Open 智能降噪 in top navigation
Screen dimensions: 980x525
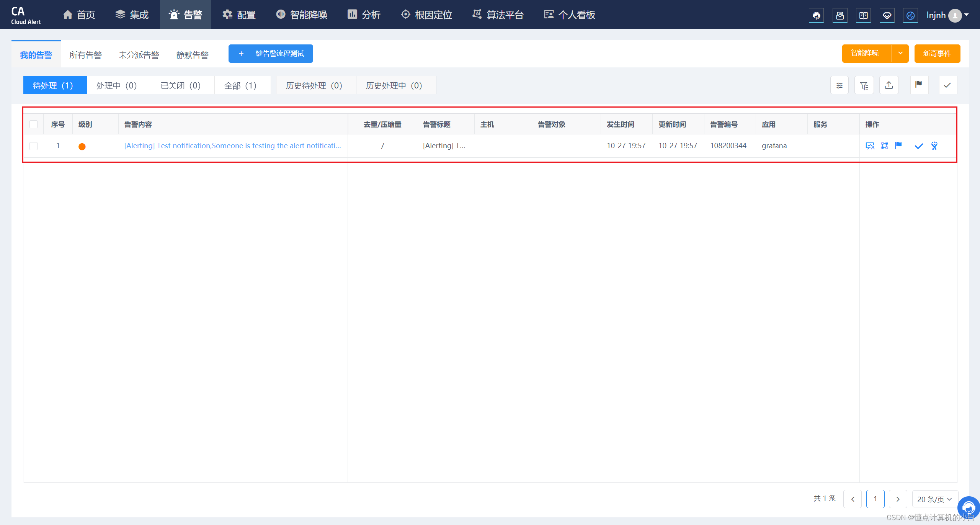tap(302, 15)
